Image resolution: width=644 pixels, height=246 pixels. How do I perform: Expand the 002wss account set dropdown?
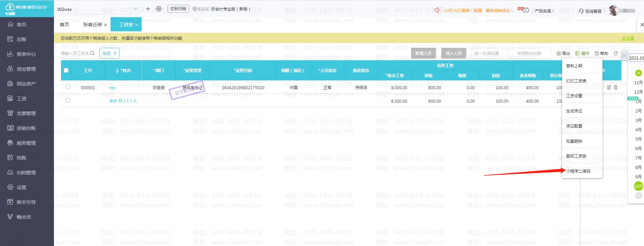(x=135, y=9)
